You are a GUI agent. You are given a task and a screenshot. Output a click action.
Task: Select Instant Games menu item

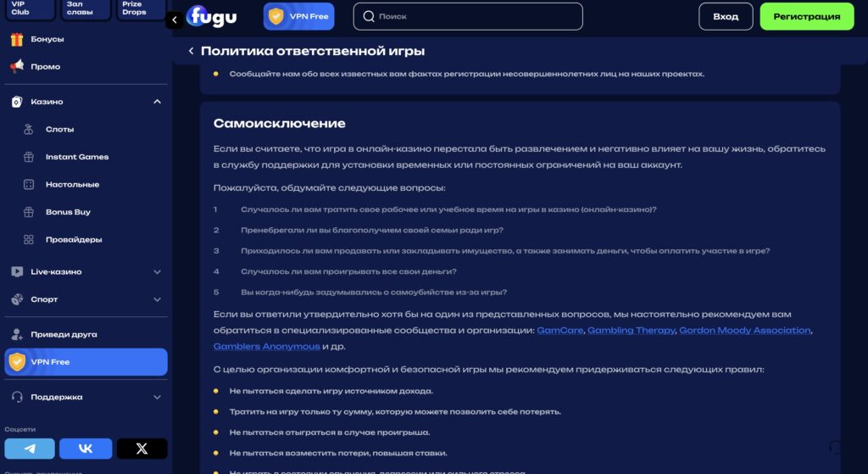(x=77, y=157)
